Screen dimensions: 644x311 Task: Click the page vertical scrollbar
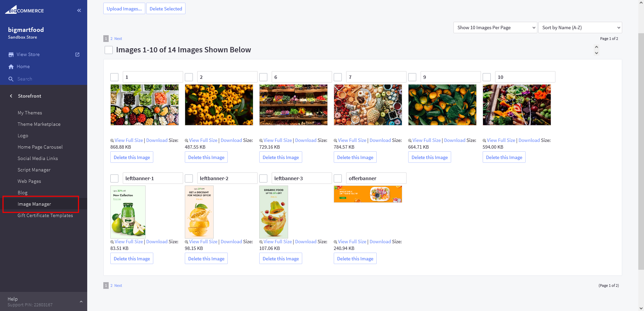pos(641,151)
